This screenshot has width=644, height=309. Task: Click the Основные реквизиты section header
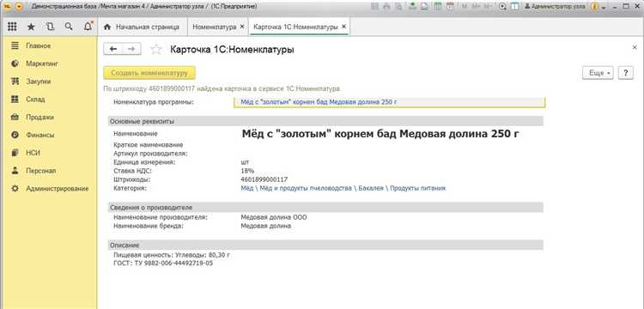tap(325, 121)
